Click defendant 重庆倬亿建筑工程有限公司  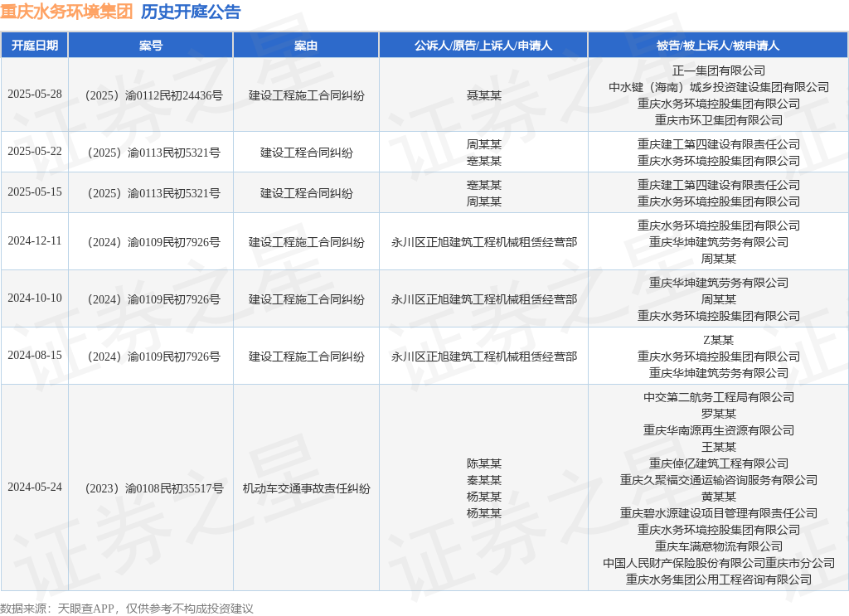point(719,463)
